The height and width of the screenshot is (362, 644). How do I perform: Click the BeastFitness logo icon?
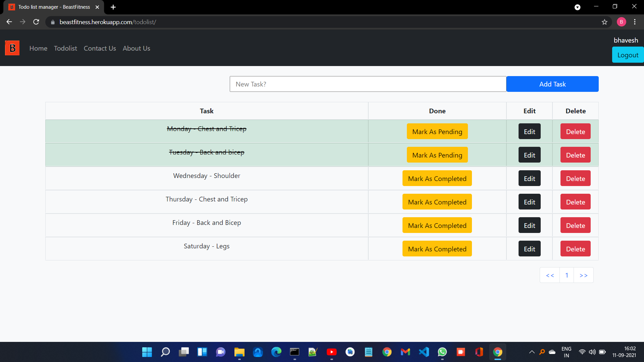[12, 48]
